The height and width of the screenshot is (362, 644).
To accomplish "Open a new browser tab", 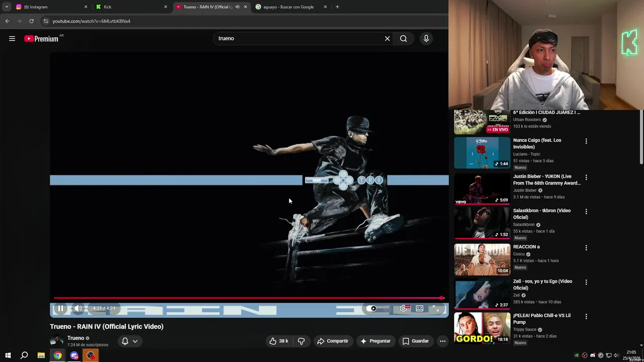I will pyautogui.click(x=337, y=7).
